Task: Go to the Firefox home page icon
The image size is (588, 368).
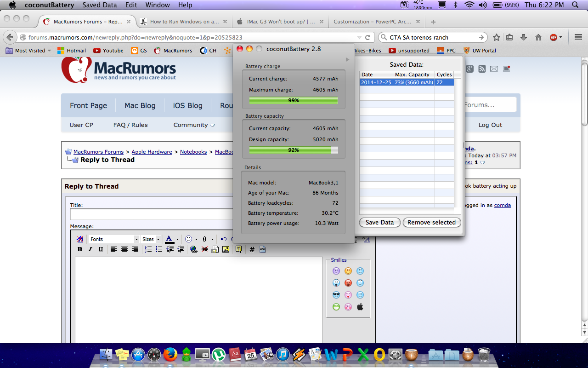Action: pyautogui.click(x=538, y=38)
